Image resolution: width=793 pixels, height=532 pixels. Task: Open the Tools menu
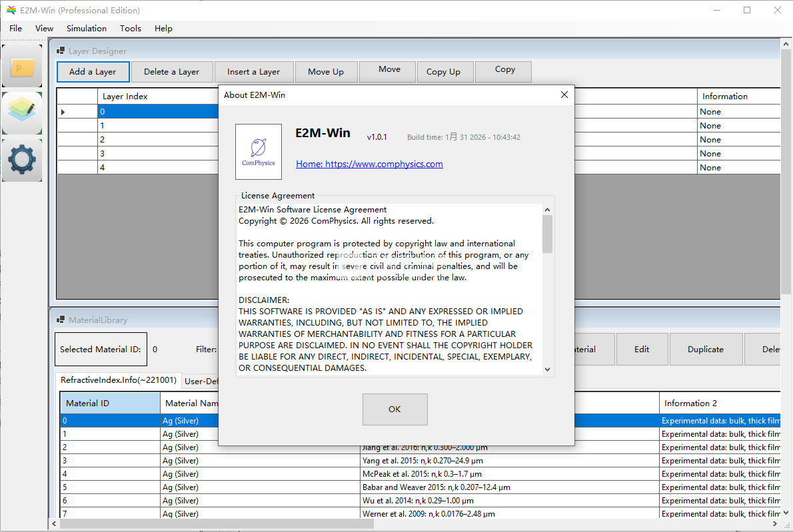[131, 29]
